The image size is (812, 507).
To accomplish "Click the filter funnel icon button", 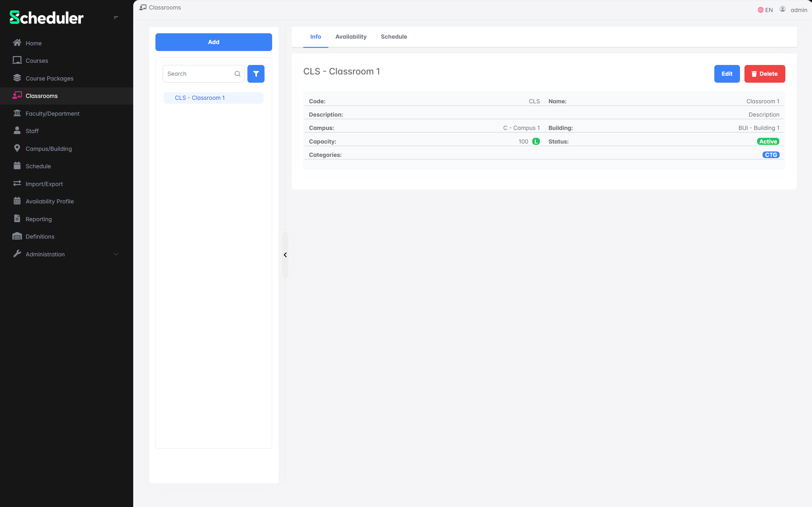I will pyautogui.click(x=256, y=74).
